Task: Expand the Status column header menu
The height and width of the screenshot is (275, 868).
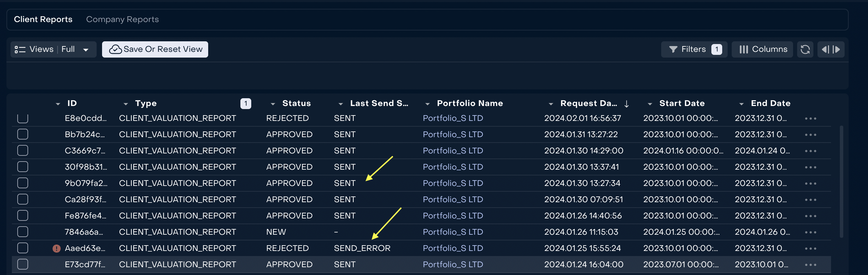Action: [x=273, y=104]
